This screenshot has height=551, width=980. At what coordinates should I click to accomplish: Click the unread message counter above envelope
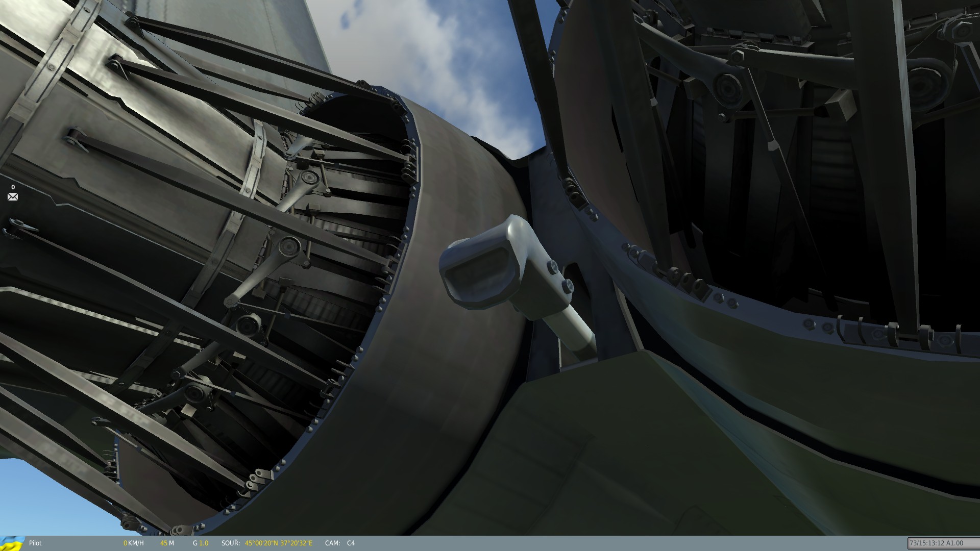point(13,187)
